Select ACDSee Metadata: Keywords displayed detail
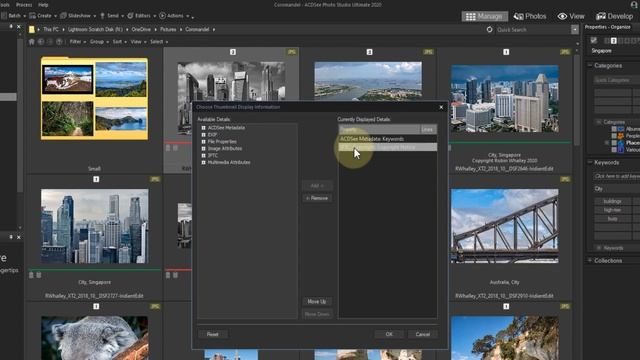Viewport: 640px width, 360px height. 387,139
